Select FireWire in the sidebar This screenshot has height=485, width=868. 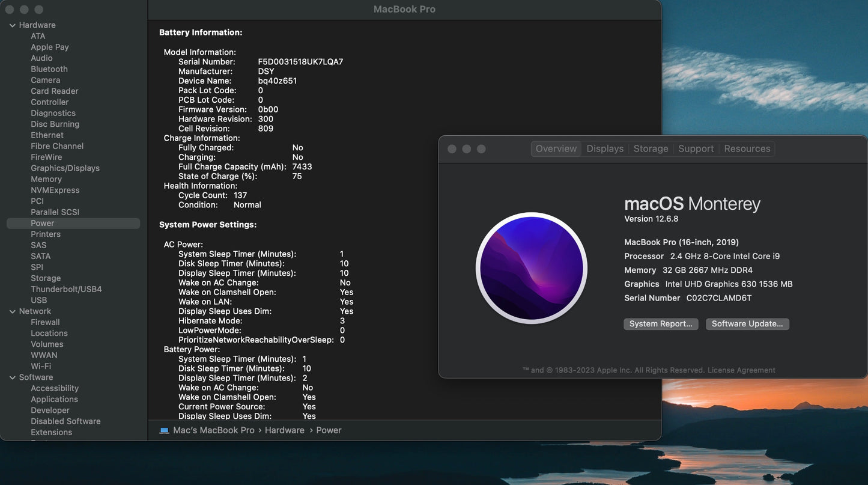point(46,157)
